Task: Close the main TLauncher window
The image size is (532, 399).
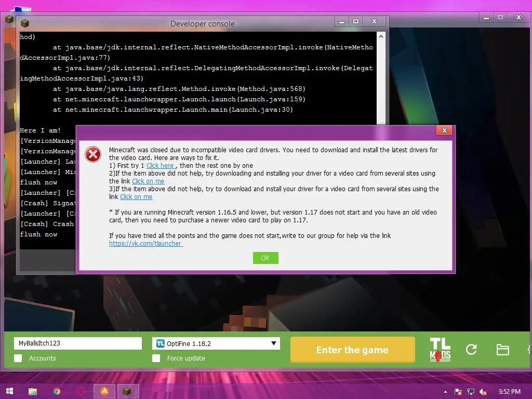Action: (518, 17)
